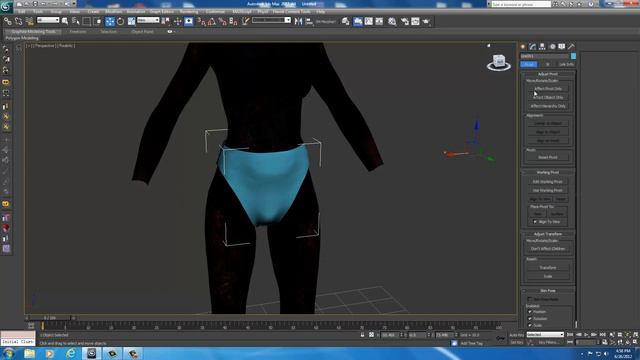Screen dimensions: 640x360
Task: Switch to the Display command panel
Action: (562, 47)
